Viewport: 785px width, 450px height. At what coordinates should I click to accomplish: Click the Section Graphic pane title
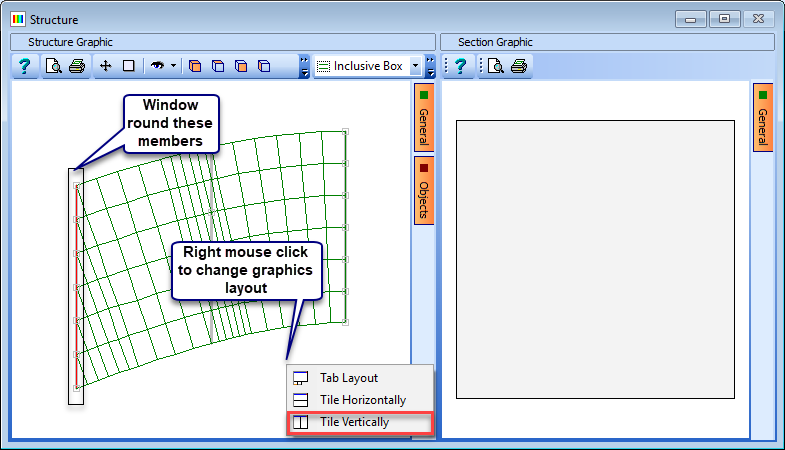tap(495, 43)
